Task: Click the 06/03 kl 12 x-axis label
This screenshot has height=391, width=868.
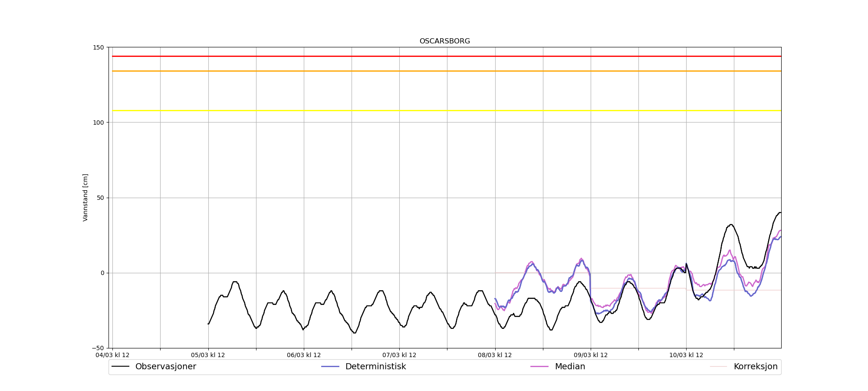Action: tap(304, 355)
